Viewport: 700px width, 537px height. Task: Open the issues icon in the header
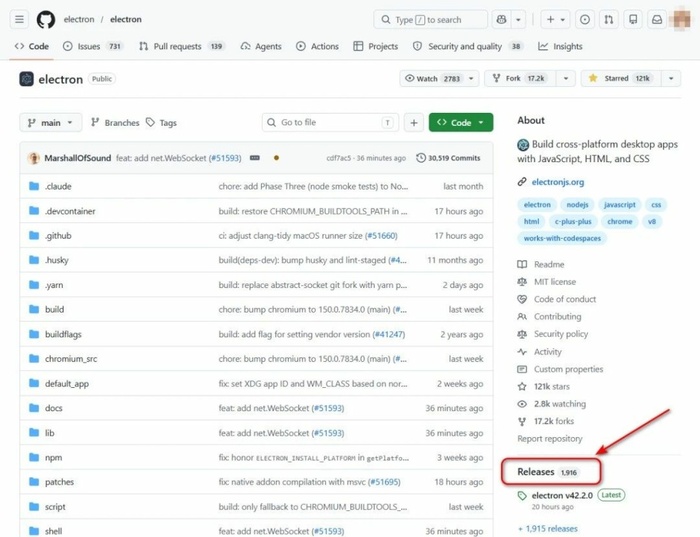(585, 20)
